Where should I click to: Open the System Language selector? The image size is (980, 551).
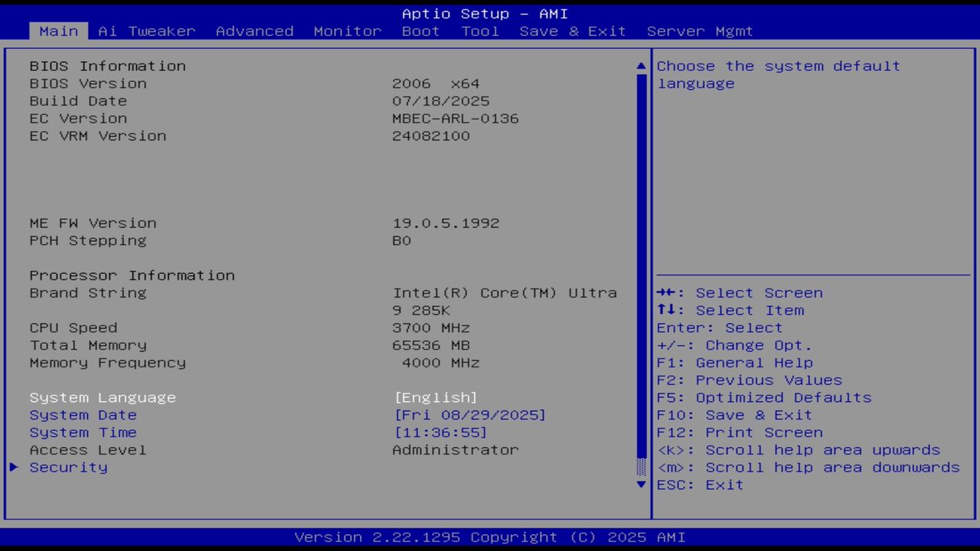coord(103,397)
